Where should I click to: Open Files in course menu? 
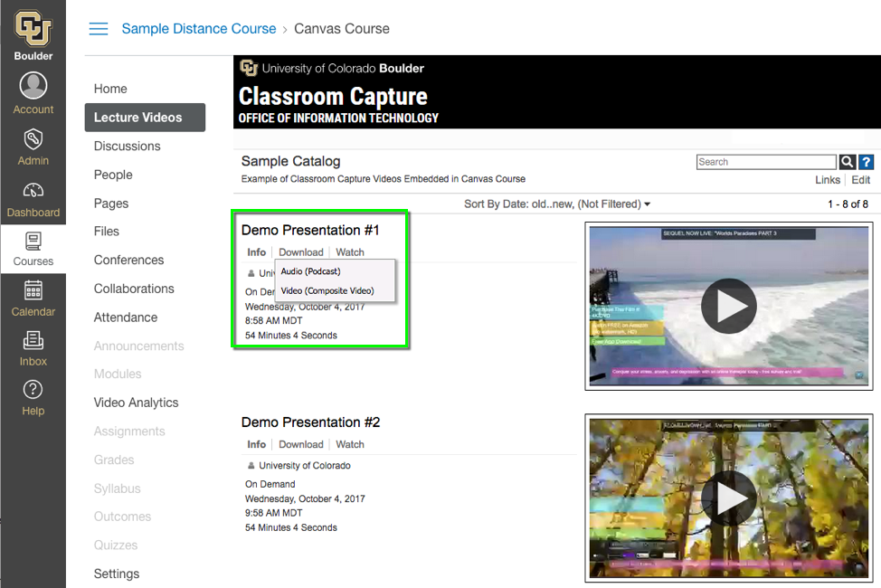(x=106, y=232)
